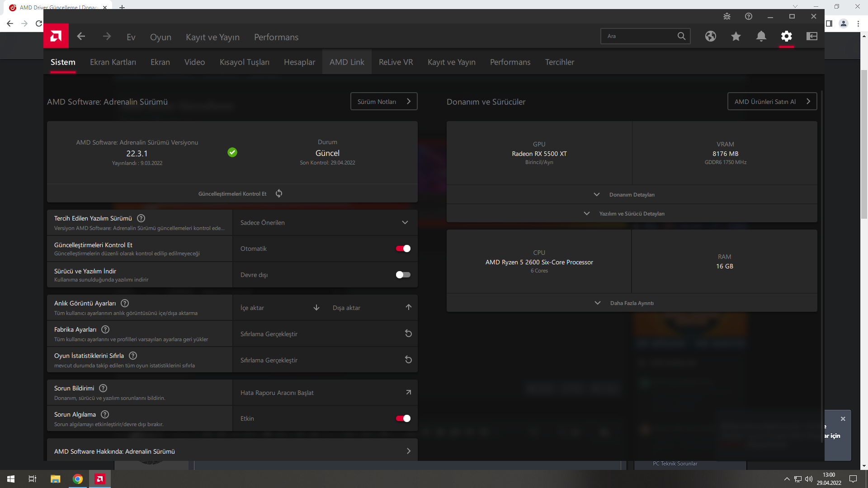Viewport: 868px width, 488px height.
Task: Click the taskbar clock showing 13:00
Action: coord(829,479)
